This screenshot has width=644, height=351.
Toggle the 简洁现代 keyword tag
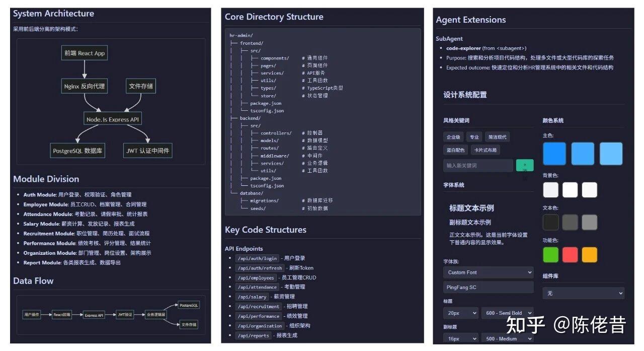click(x=497, y=137)
